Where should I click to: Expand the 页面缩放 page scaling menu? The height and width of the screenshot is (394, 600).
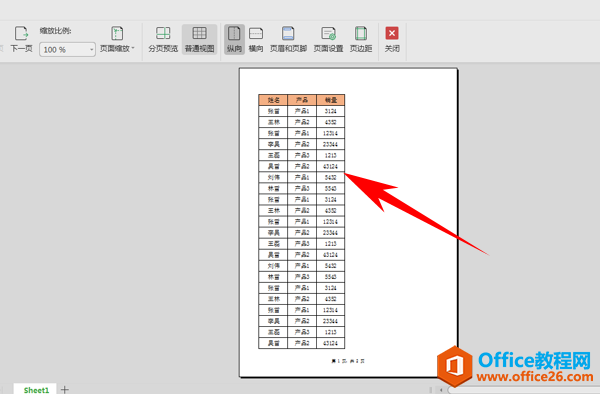point(117,39)
